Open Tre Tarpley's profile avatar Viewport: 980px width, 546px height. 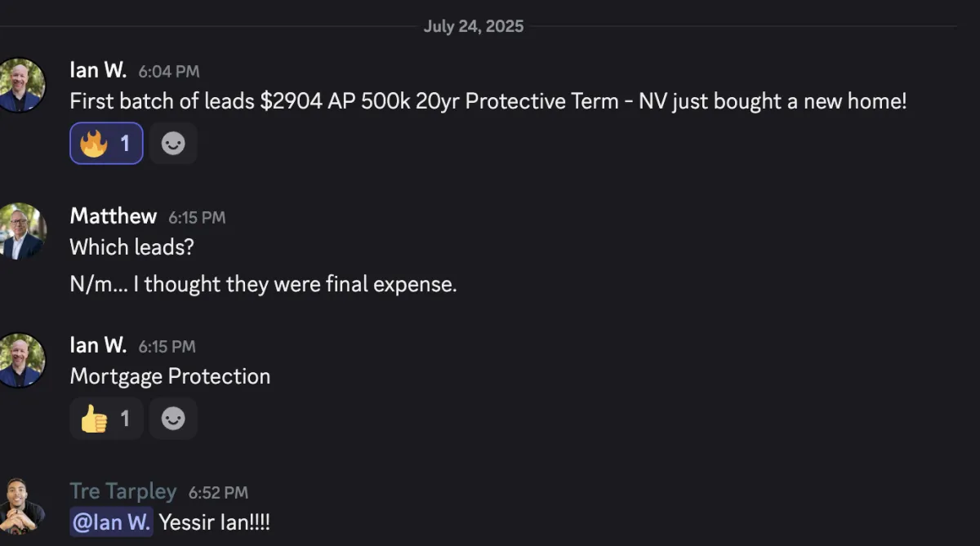click(20, 505)
